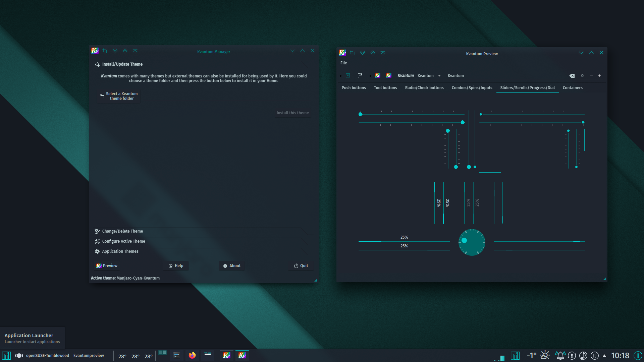Viewport: 644px width, 362px height.
Task: Click the first Kvantum tool button in Preview toolbar
Action: 377,75
